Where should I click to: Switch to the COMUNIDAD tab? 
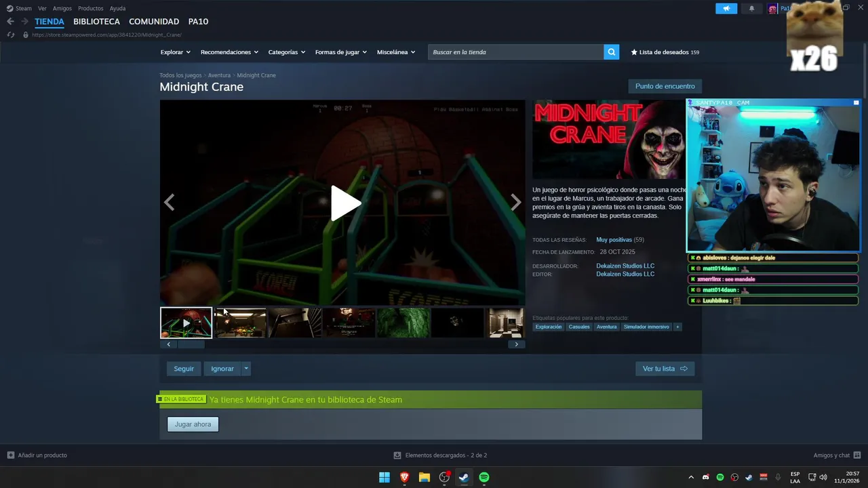(154, 22)
